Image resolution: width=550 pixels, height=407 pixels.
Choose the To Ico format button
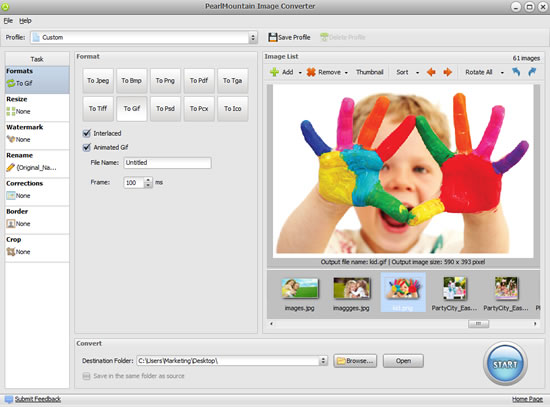click(233, 109)
